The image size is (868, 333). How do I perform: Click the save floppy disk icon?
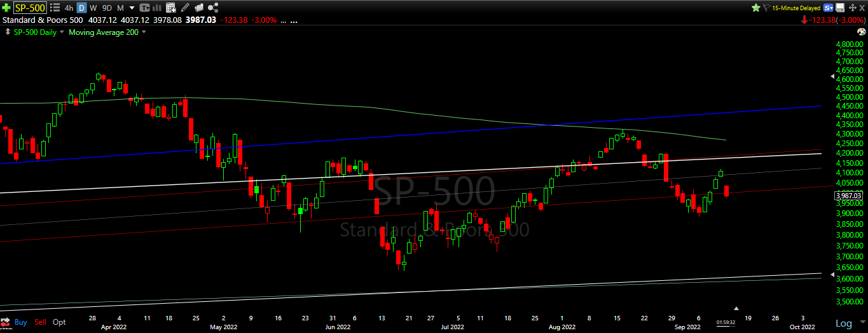coord(840,8)
